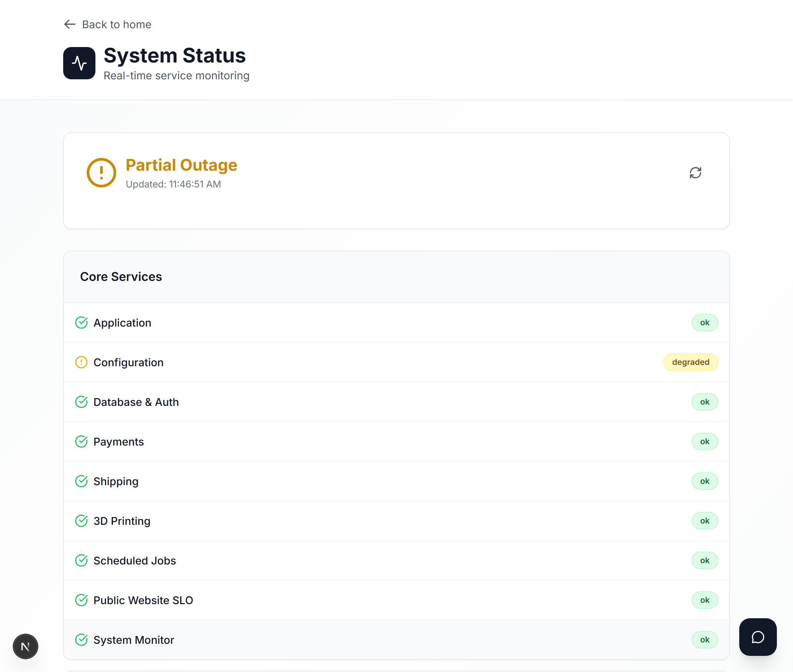
Task: Click the Partial Outage heading text
Action: (x=181, y=165)
